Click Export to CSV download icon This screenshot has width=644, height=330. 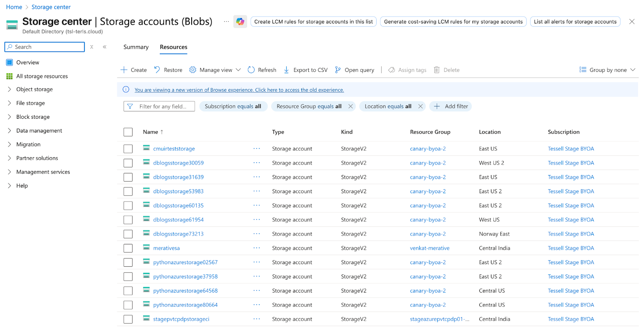tap(287, 70)
